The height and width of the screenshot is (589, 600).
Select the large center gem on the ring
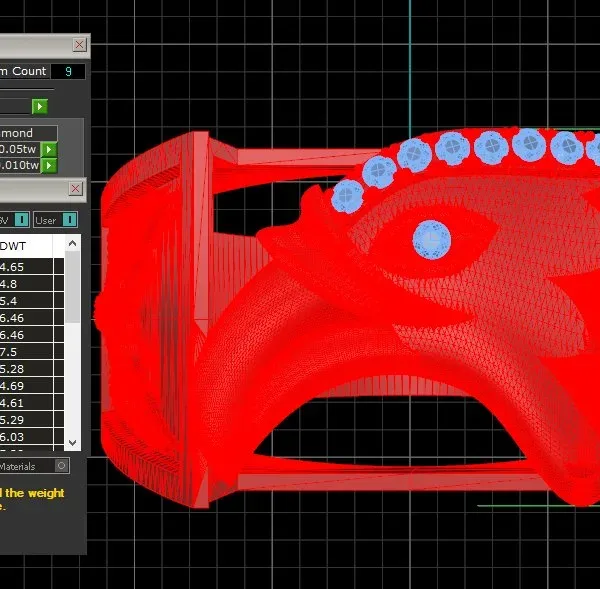(432, 240)
